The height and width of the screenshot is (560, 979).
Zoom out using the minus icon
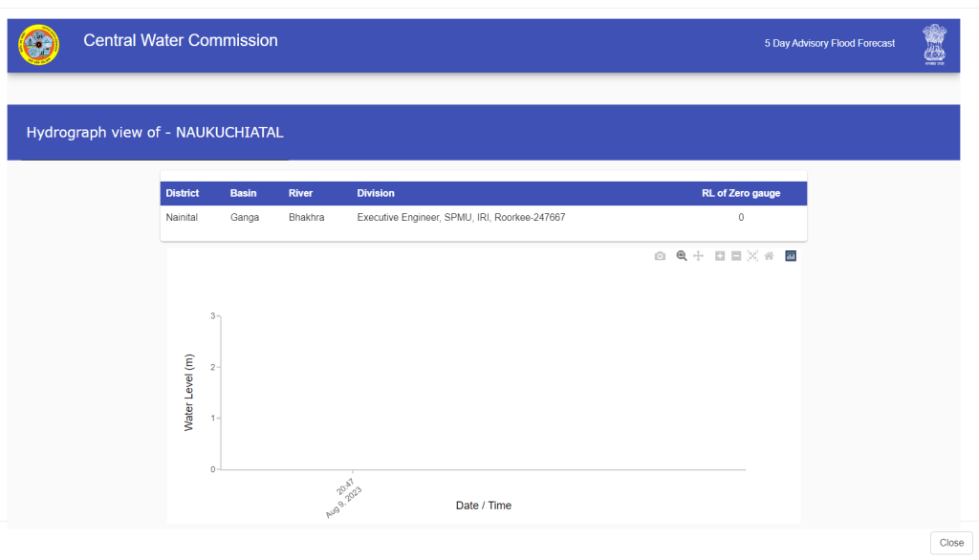tap(736, 256)
